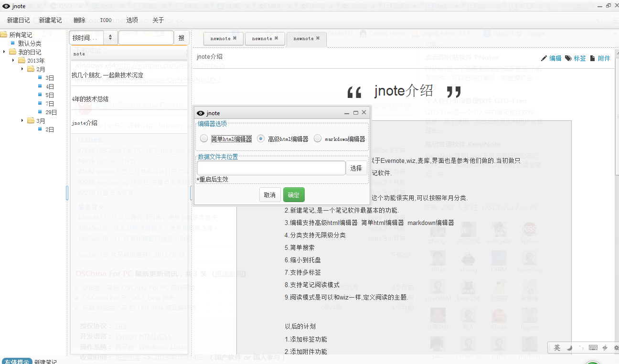Collapse the 我的日记 tree node arrow
The height and width of the screenshot is (364, 619).
pos(4,52)
